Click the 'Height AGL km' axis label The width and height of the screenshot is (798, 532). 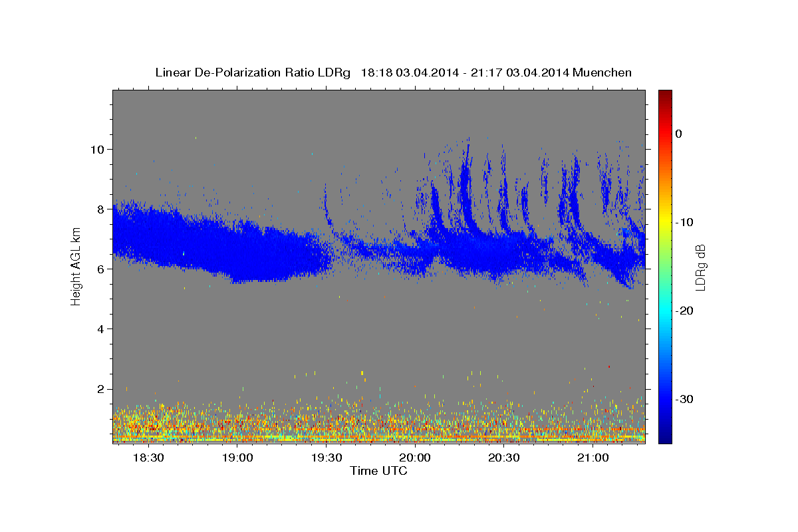coord(76,267)
